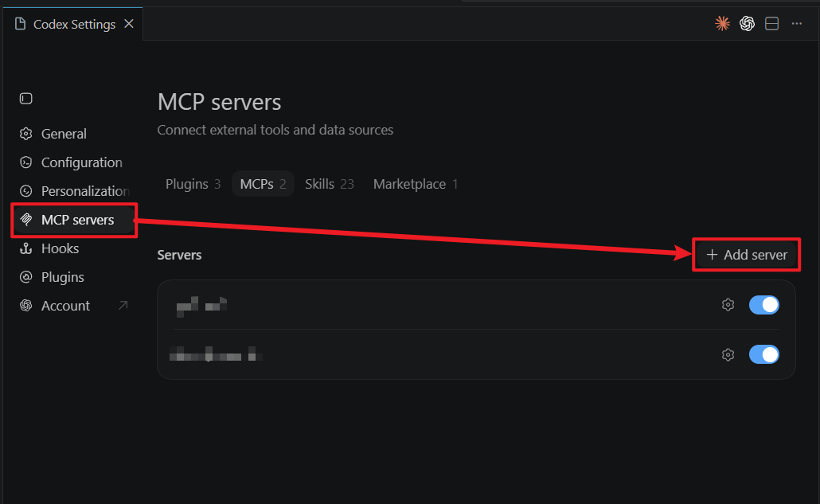
Task: Click the Account external arrow icon
Action: (123, 305)
